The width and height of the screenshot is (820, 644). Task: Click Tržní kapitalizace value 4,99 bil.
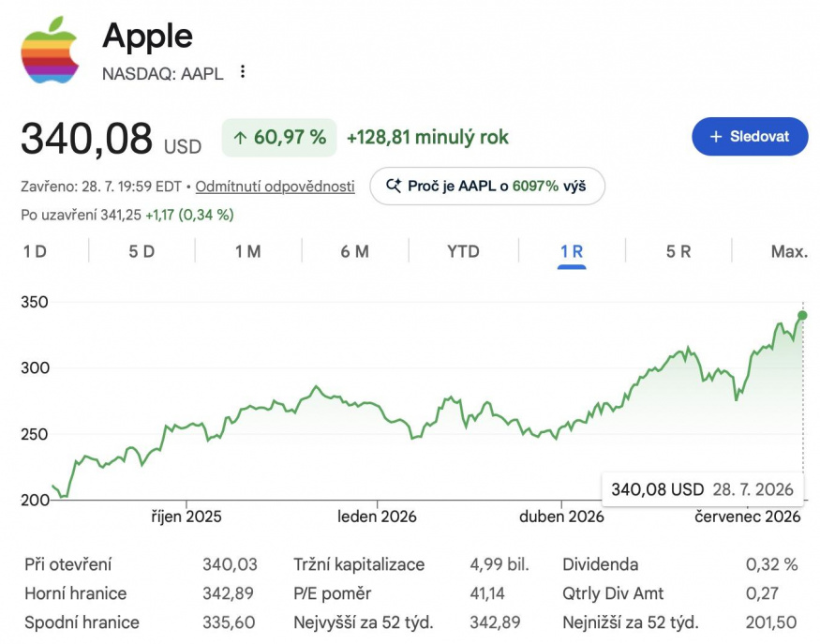click(x=499, y=564)
